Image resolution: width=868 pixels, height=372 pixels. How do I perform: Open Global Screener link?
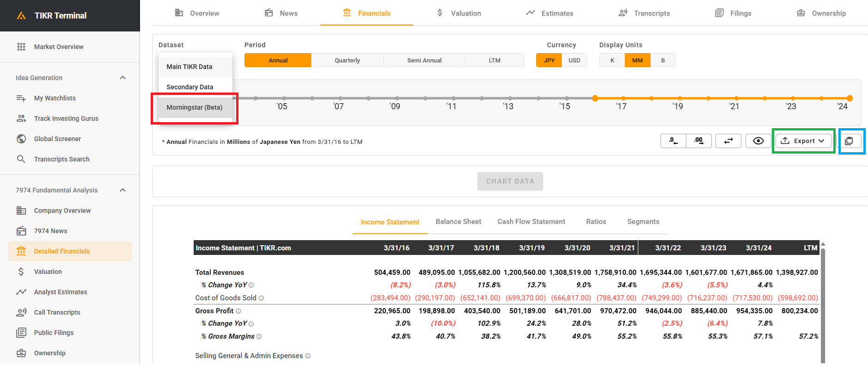pos(57,139)
